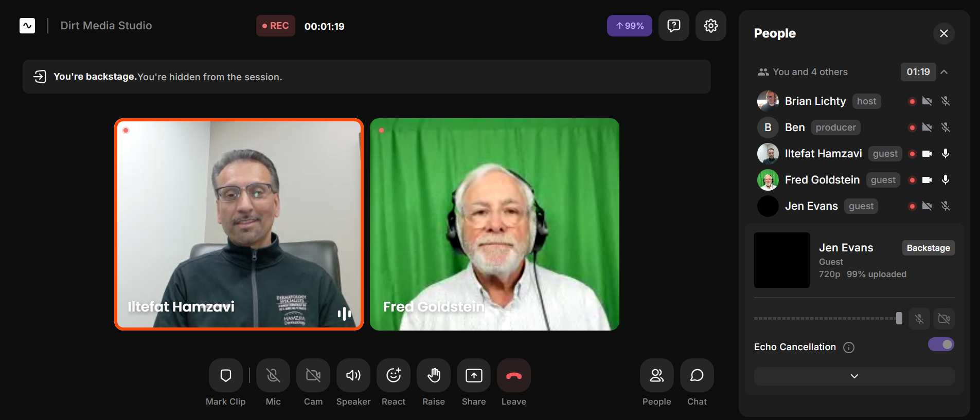Click the Riverside logo icon

coord(27,26)
